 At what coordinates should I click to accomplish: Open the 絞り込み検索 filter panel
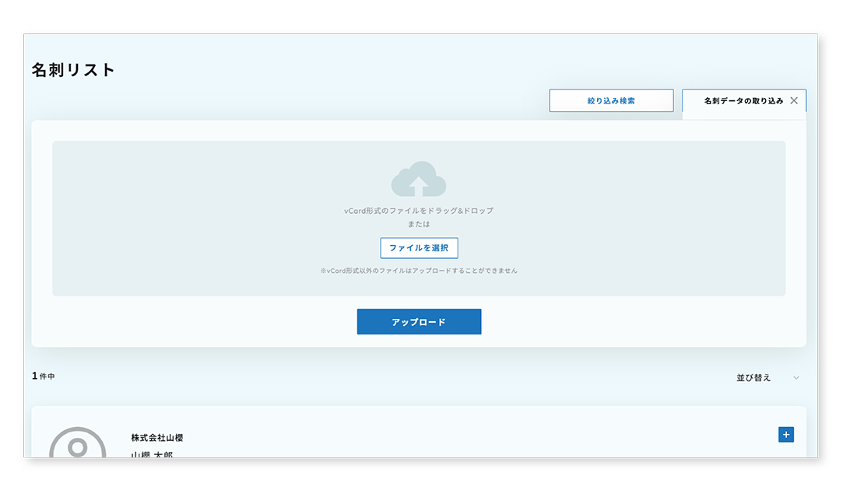[611, 100]
